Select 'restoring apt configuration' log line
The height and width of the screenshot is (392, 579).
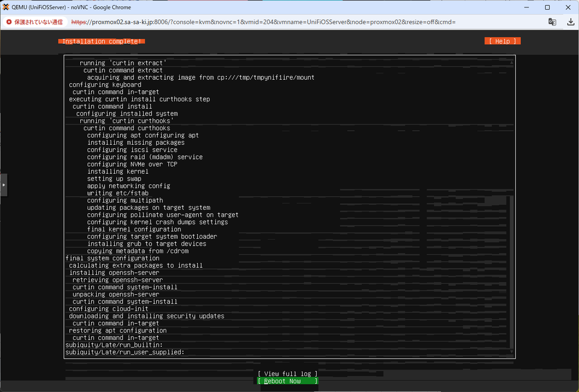click(118, 330)
